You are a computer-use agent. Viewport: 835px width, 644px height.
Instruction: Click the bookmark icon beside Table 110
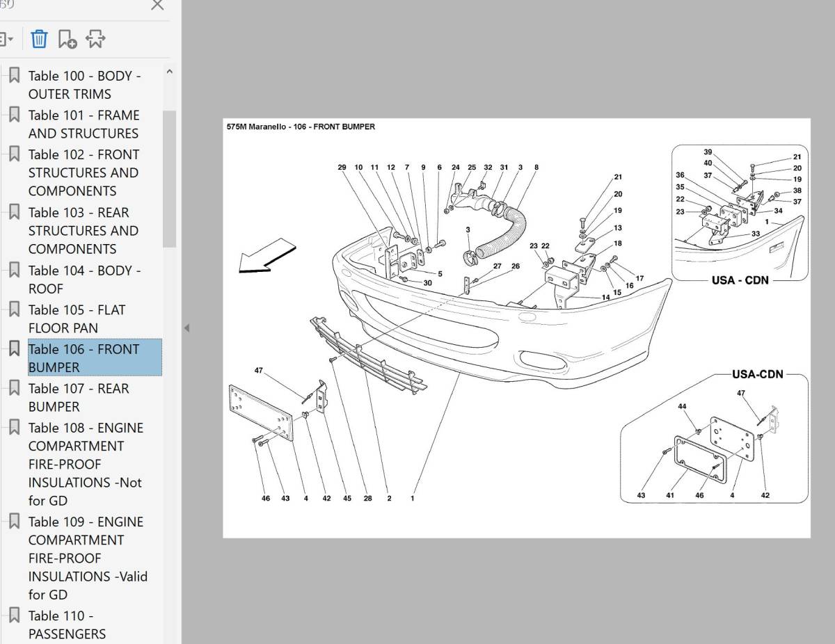[14, 615]
